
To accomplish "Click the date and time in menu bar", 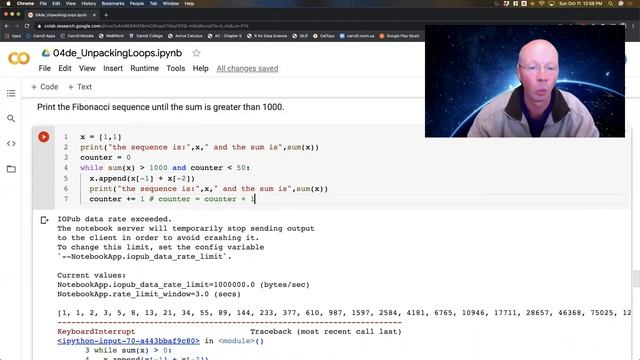I will (x=580, y=3).
